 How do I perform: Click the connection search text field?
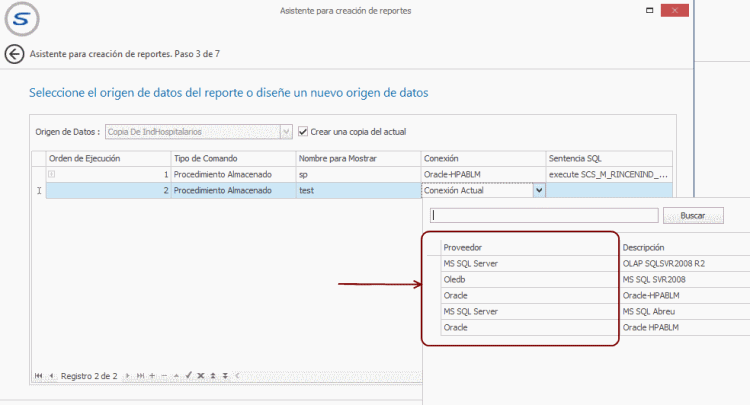tap(543, 216)
